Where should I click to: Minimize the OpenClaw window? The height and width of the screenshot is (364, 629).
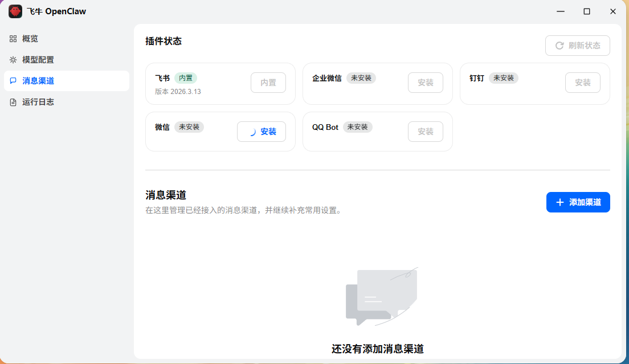(x=561, y=11)
